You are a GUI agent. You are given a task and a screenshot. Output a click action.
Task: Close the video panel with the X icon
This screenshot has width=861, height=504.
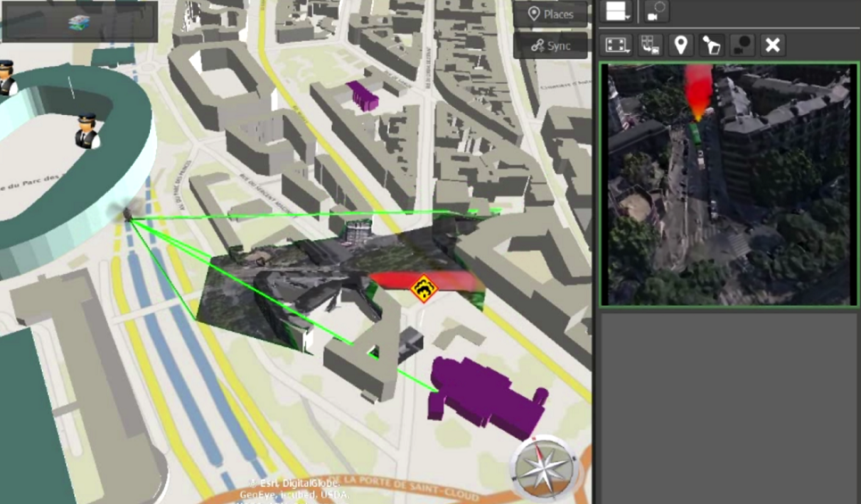773,45
